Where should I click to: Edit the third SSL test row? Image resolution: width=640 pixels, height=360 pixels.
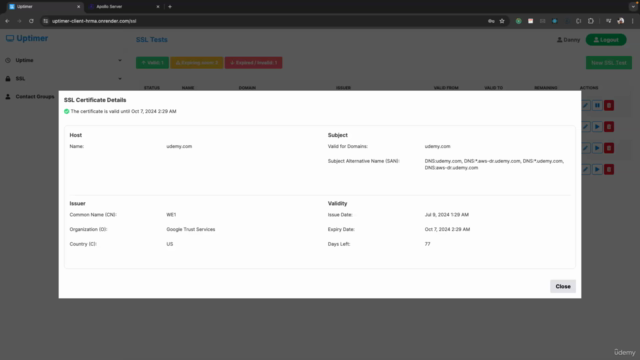(586, 148)
